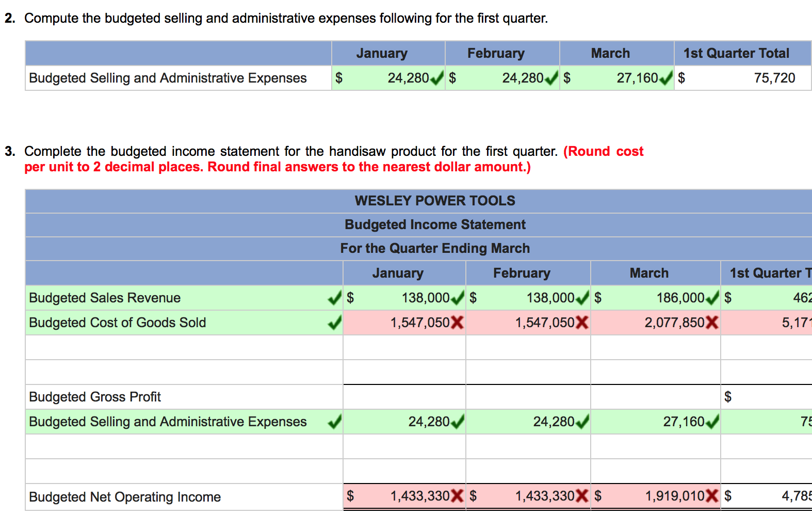
Task: Click the Budgeted Net Operating Income row label
Action: 125,497
